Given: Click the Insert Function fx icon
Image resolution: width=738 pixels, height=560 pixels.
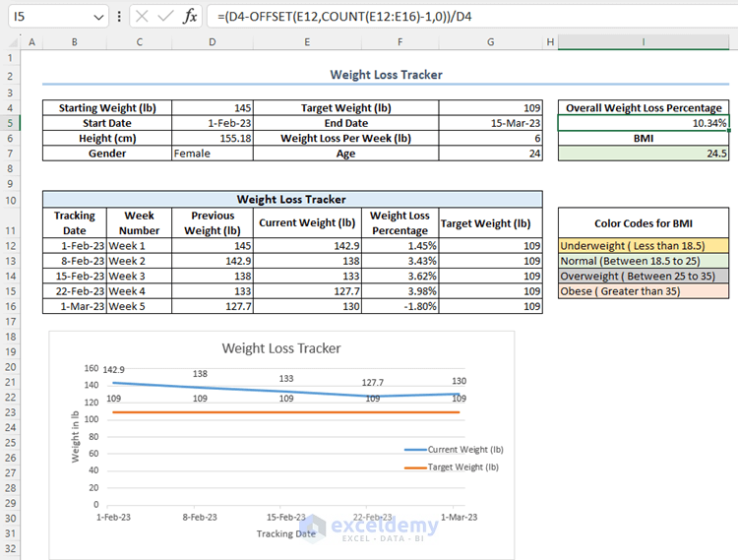Looking at the screenshot, I should 190,17.
